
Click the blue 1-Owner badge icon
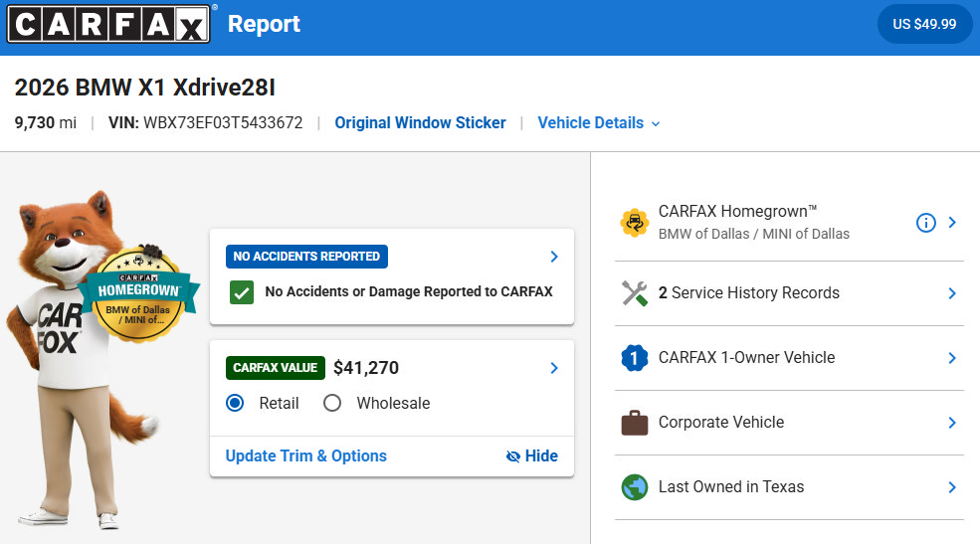click(635, 358)
